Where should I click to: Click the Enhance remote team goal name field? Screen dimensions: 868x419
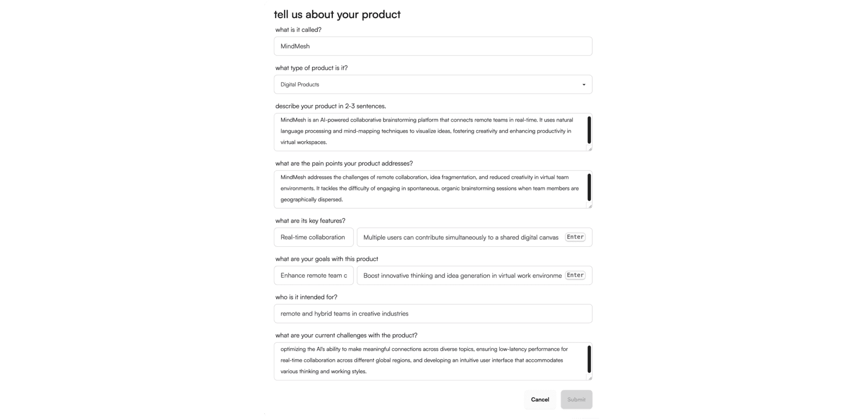[x=314, y=276]
